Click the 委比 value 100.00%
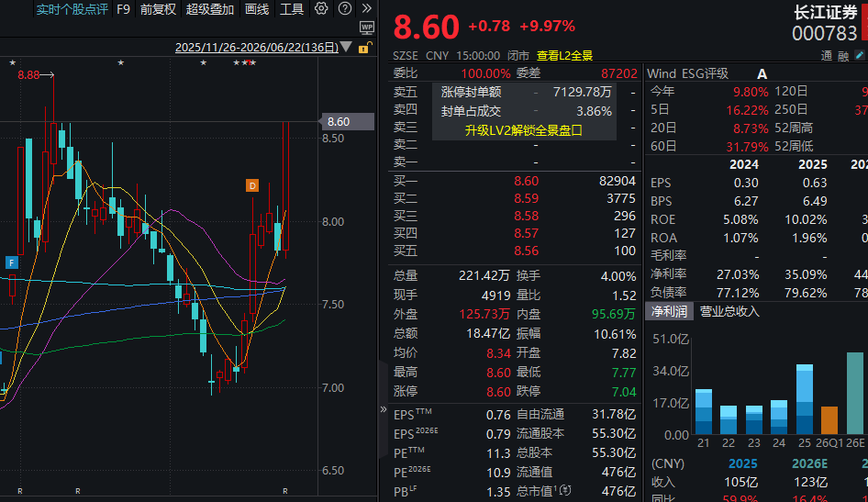The width and height of the screenshot is (868, 502). (485, 73)
